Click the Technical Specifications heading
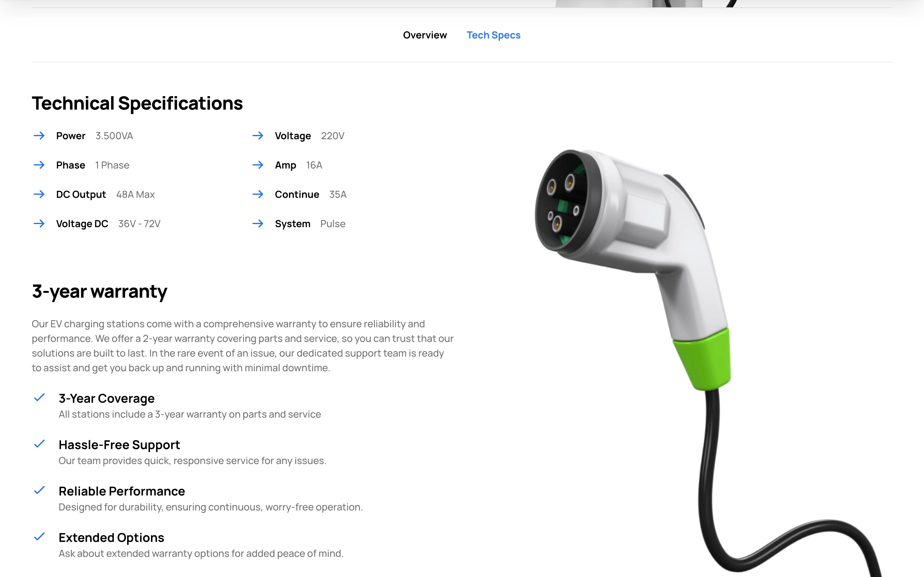This screenshot has height=577, width=924. 137,103
